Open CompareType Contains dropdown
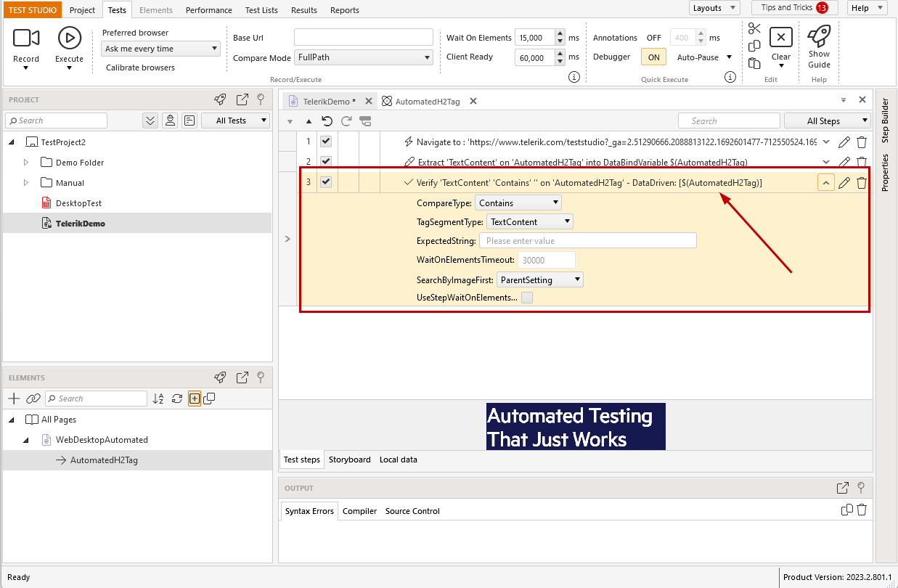This screenshot has height=588, width=898. pyautogui.click(x=518, y=203)
